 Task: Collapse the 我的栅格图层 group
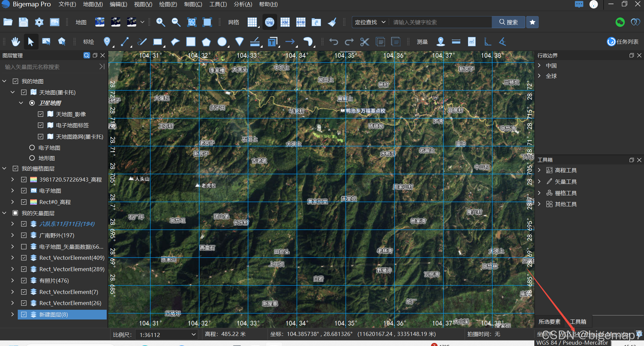pyautogui.click(x=4, y=168)
